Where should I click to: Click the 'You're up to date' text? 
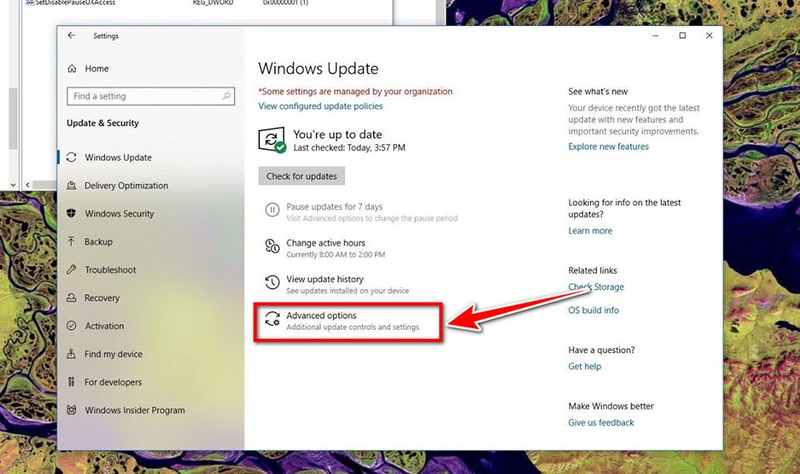point(337,134)
